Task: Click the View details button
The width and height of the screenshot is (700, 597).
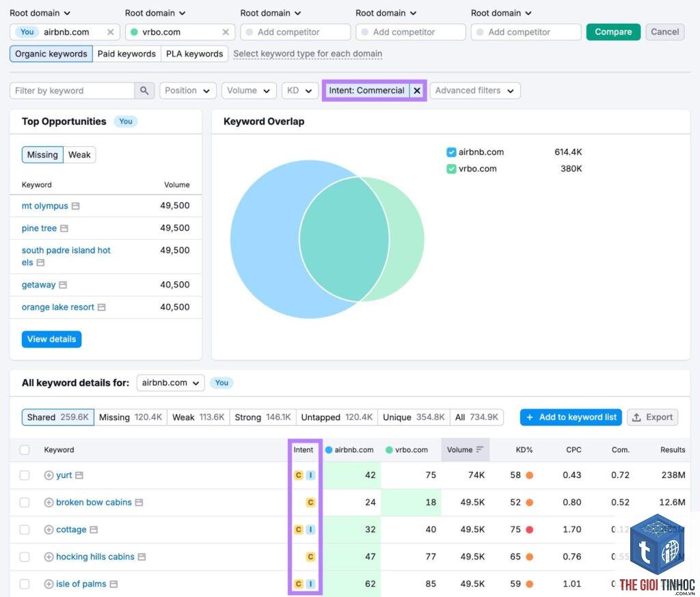Action: 52,339
